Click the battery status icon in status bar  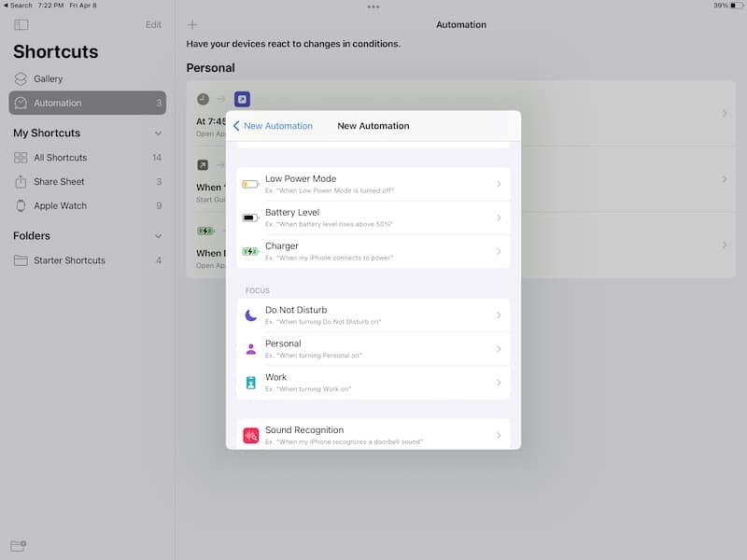point(736,6)
